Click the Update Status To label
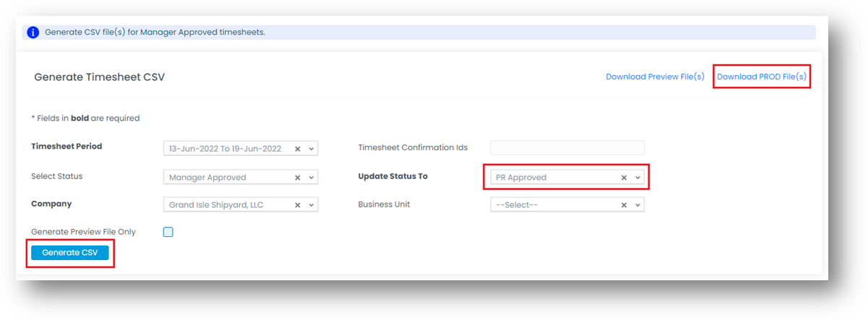 tap(393, 176)
